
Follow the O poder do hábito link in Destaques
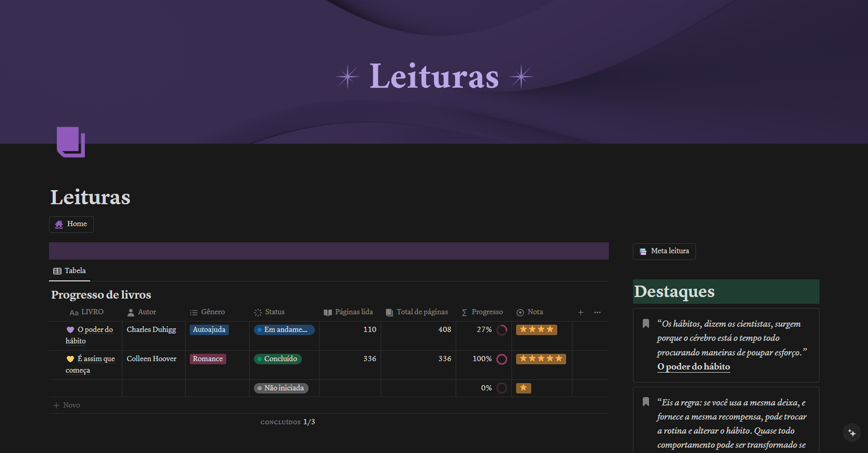693,367
